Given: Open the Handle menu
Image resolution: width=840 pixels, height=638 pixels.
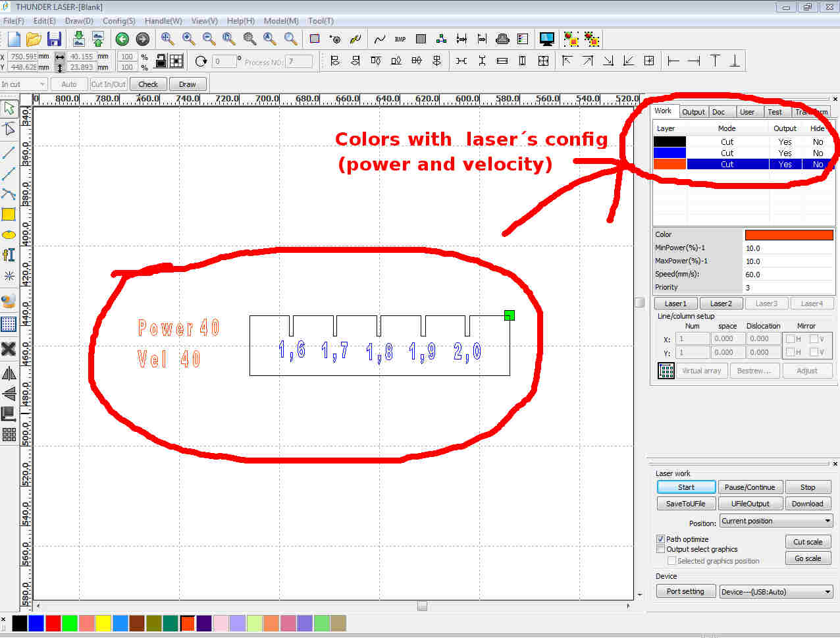Looking at the screenshot, I should (163, 21).
